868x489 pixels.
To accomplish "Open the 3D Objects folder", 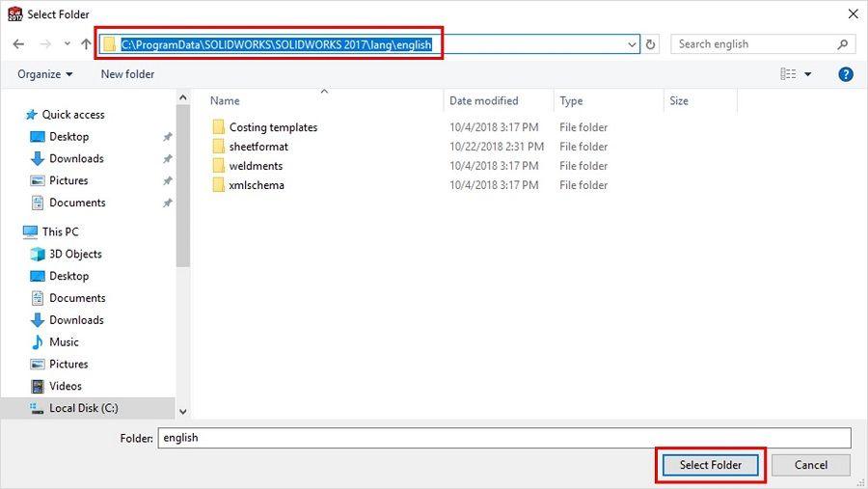I will click(x=75, y=254).
